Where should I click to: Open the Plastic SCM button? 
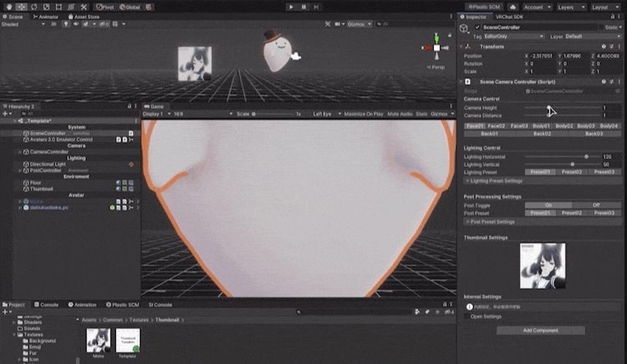click(x=484, y=7)
